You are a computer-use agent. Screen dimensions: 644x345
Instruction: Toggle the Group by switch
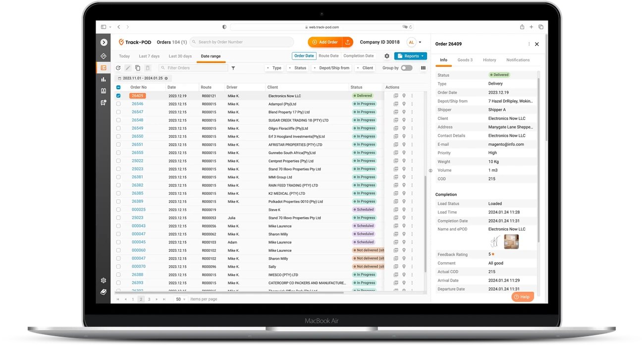(406, 68)
